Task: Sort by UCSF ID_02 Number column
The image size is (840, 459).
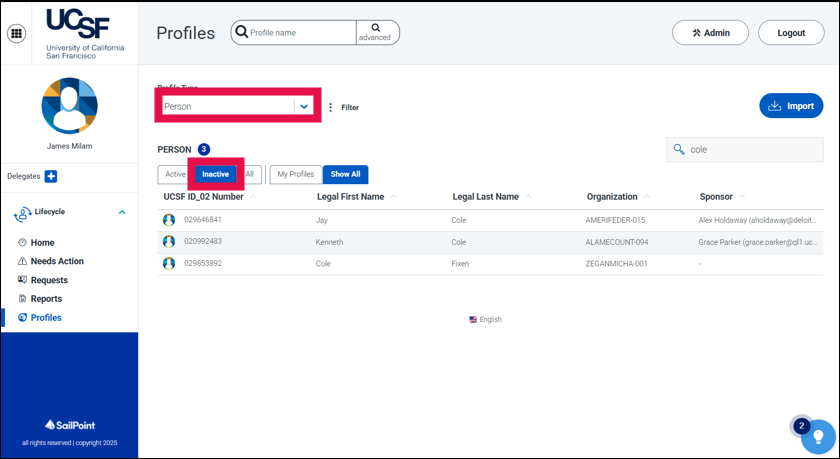Action: (x=204, y=197)
